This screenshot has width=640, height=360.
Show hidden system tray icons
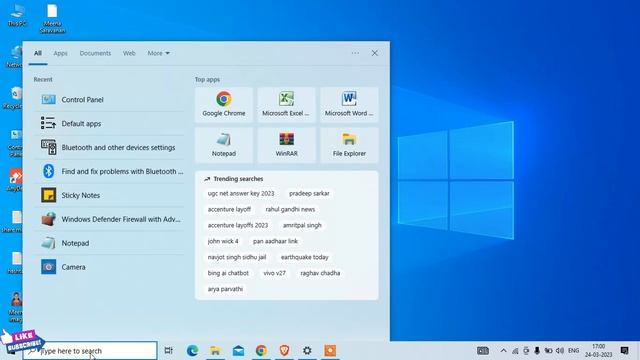pyautogui.click(x=503, y=351)
